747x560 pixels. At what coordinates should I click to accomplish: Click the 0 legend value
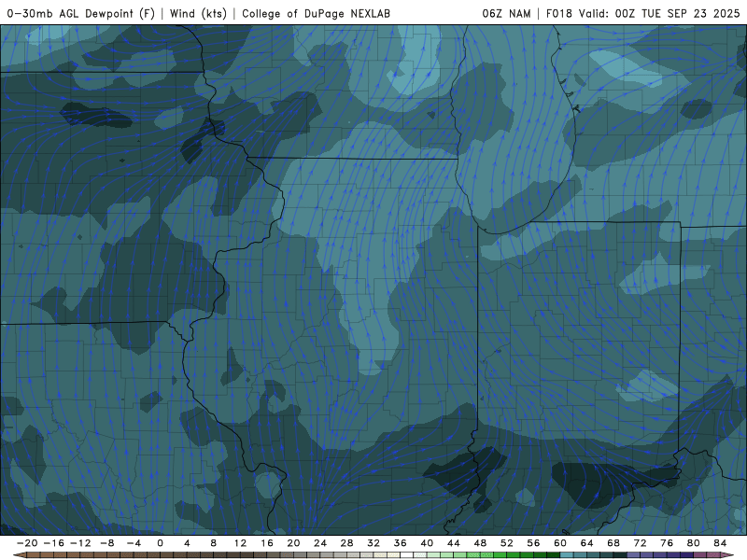(x=160, y=543)
